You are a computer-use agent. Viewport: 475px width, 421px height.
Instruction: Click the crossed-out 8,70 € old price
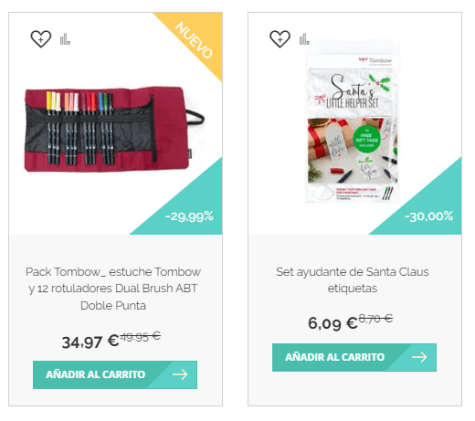376,319
